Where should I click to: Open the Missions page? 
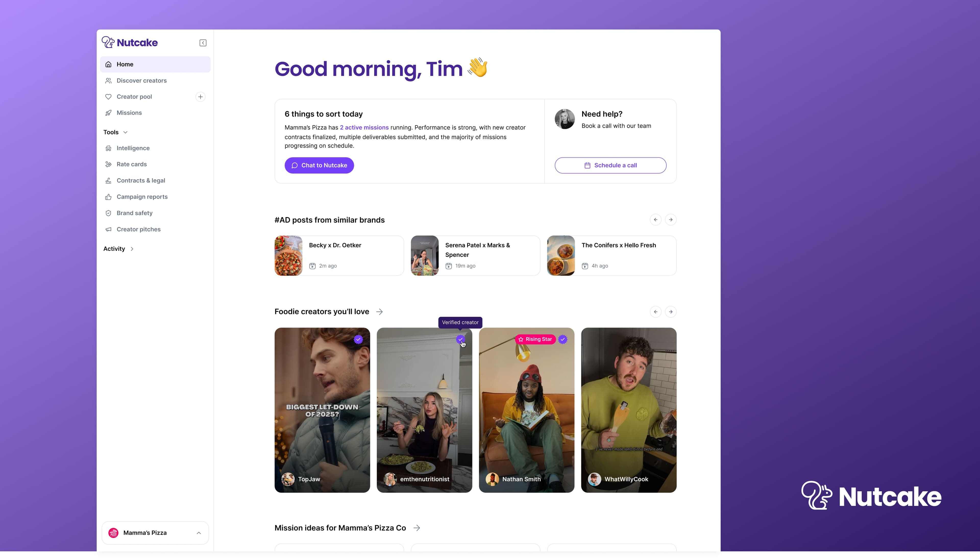point(155,113)
